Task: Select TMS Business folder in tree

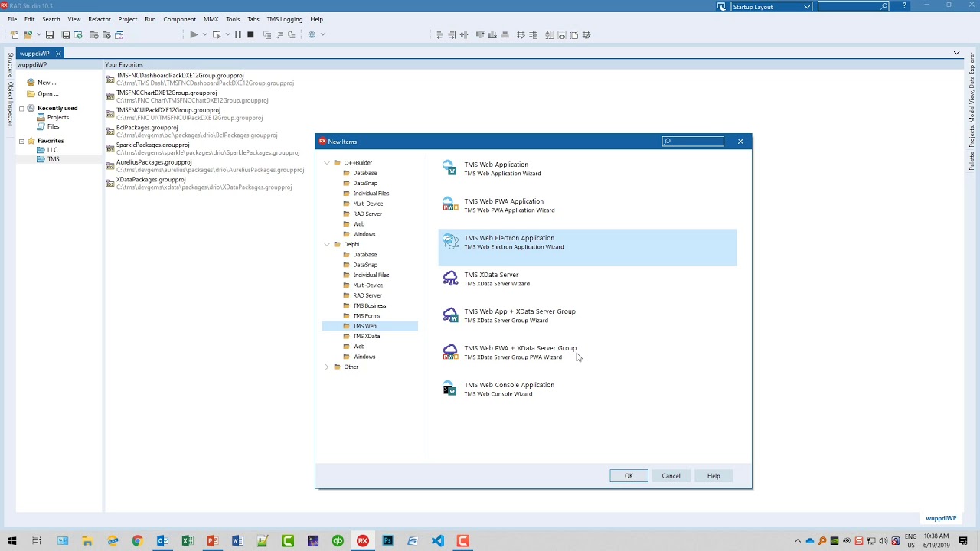Action: pyautogui.click(x=370, y=305)
